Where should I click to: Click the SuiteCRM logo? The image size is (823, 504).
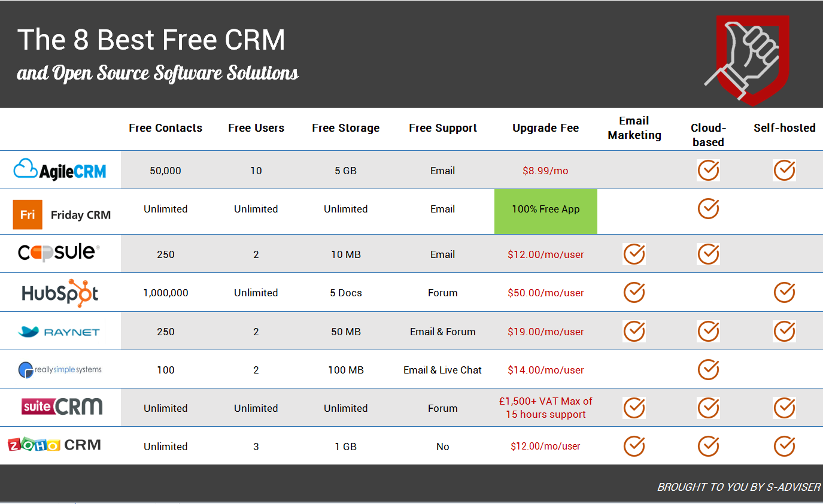click(x=62, y=407)
